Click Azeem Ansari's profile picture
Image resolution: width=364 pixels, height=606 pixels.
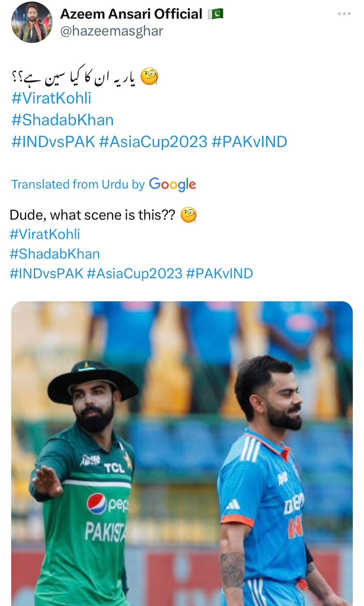[32, 22]
